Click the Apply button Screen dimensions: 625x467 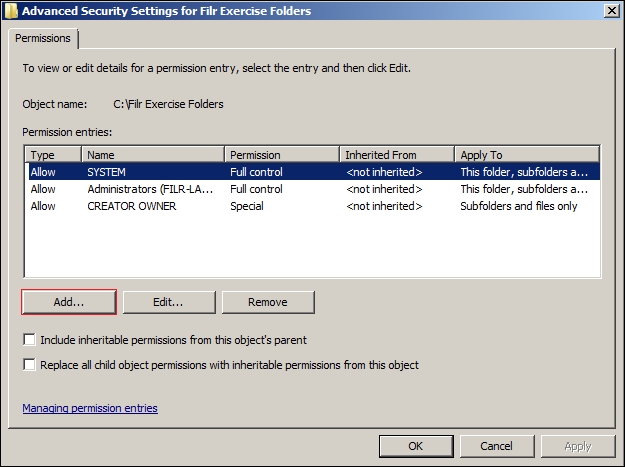[578, 446]
